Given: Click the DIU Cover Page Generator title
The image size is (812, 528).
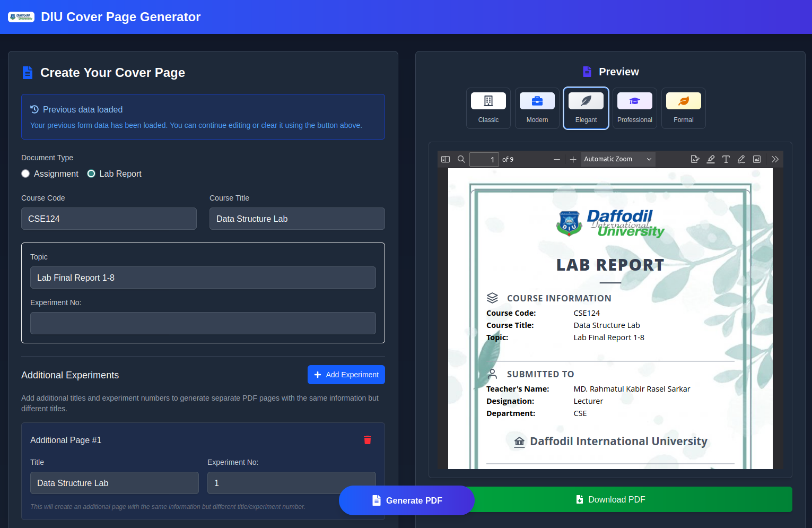Looking at the screenshot, I should (121, 17).
